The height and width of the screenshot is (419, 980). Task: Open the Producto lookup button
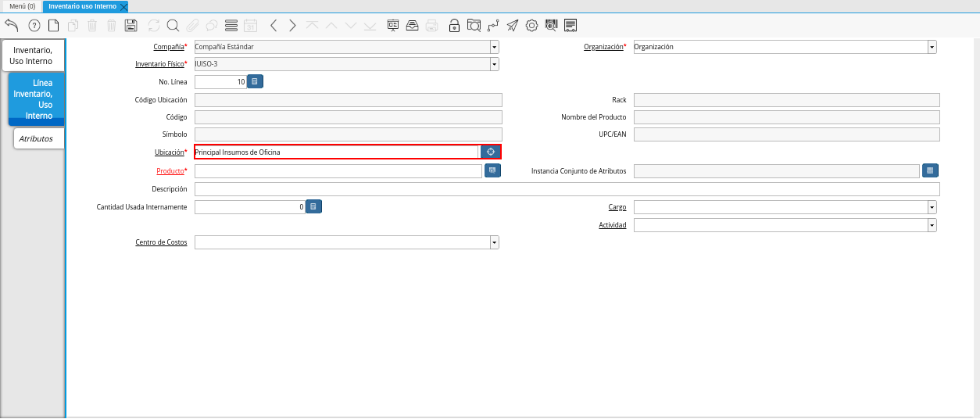(492, 170)
